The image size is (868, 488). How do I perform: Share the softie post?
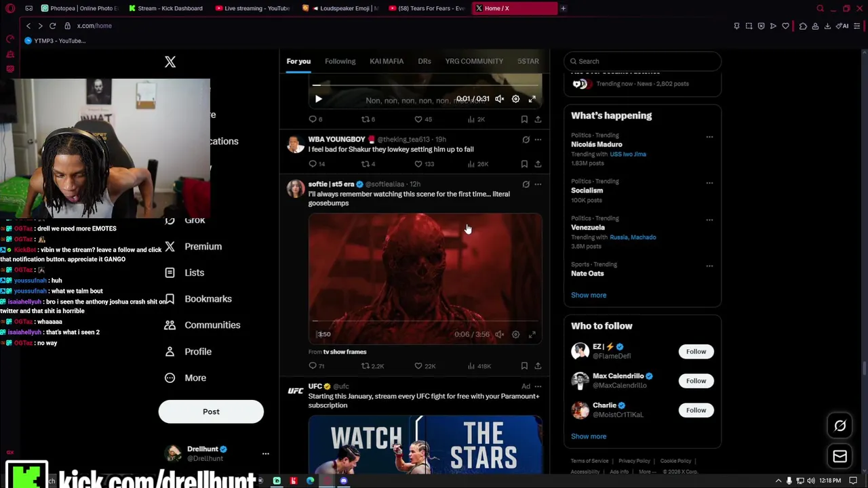click(x=538, y=366)
